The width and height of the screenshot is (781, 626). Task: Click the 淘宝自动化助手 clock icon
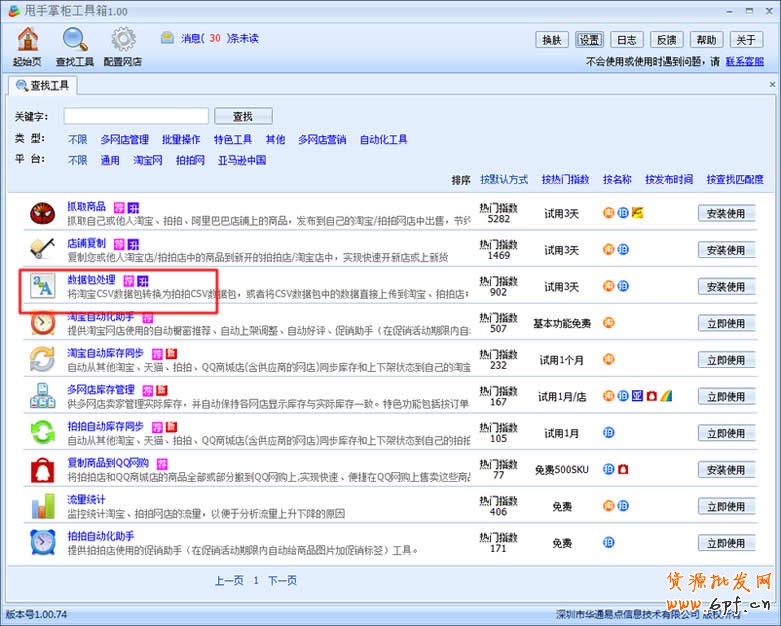click(x=42, y=322)
